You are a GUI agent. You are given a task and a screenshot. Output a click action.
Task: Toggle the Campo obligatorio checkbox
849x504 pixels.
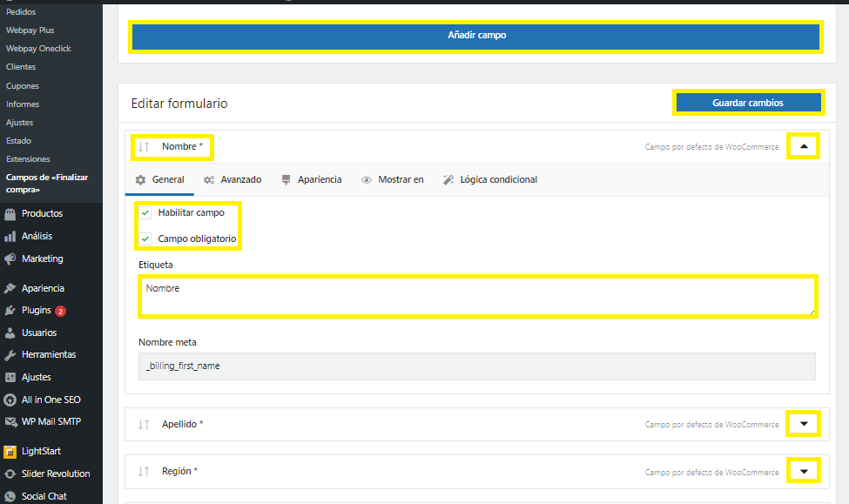click(x=145, y=239)
